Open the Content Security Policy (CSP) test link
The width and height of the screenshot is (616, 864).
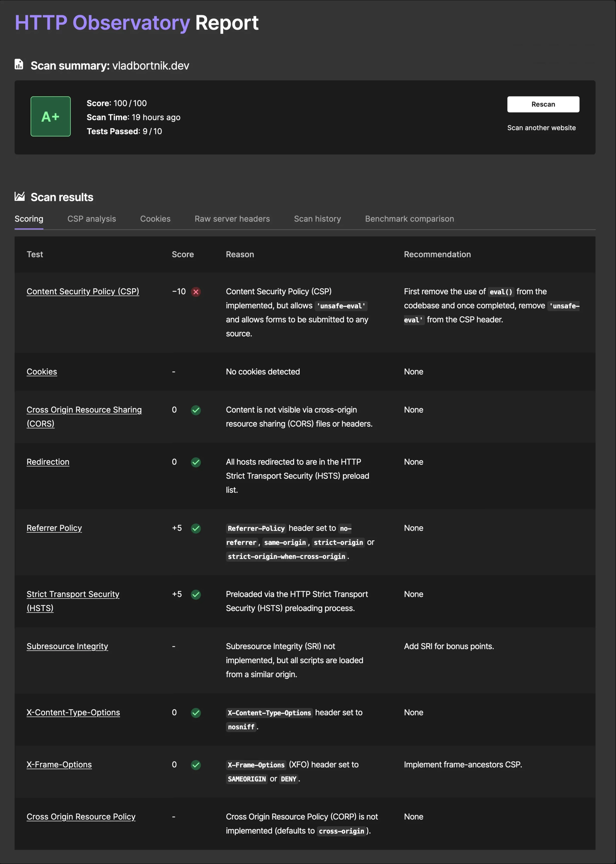coord(83,291)
